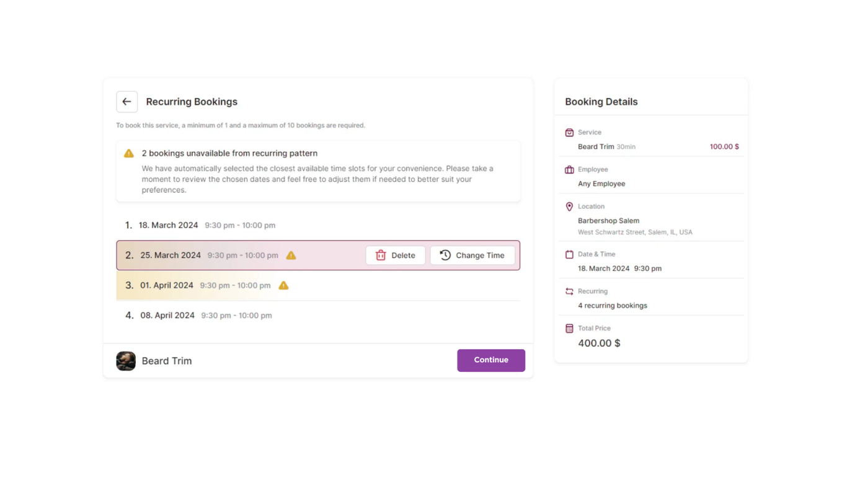The width and height of the screenshot is (868, 488).
Task: Click the 4 recurring bookings text
Action: click(612, 306)
